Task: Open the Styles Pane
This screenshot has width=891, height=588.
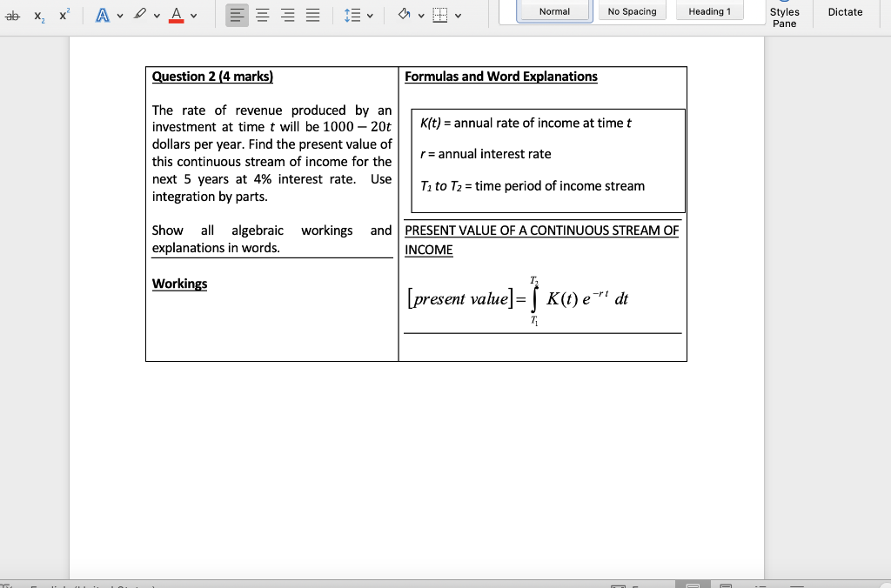Action: 784,17
